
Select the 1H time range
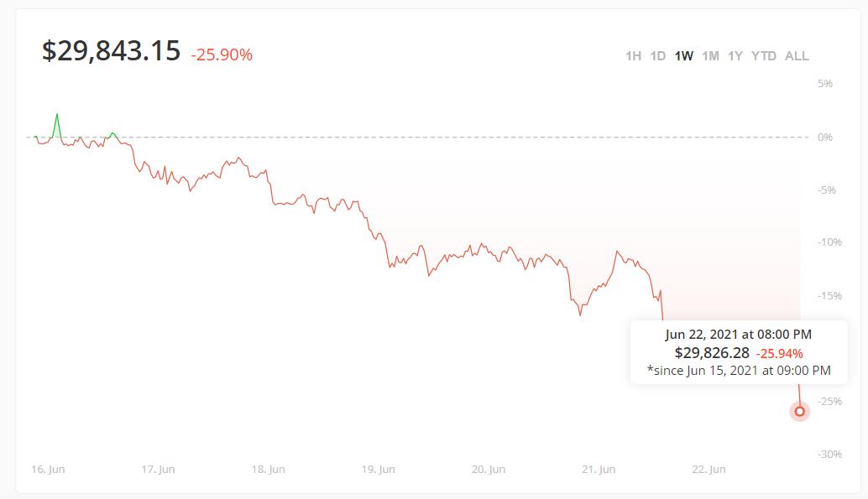[x=633, y=56]
